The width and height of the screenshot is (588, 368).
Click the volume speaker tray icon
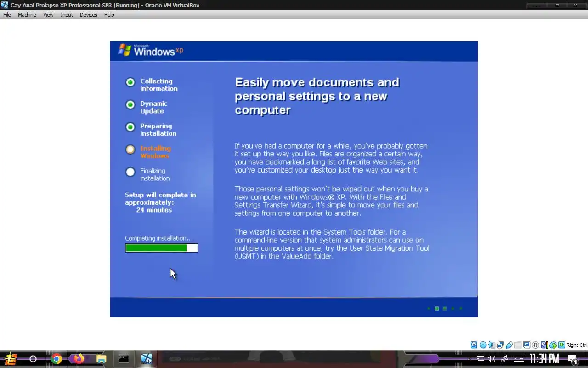(492, 359)
